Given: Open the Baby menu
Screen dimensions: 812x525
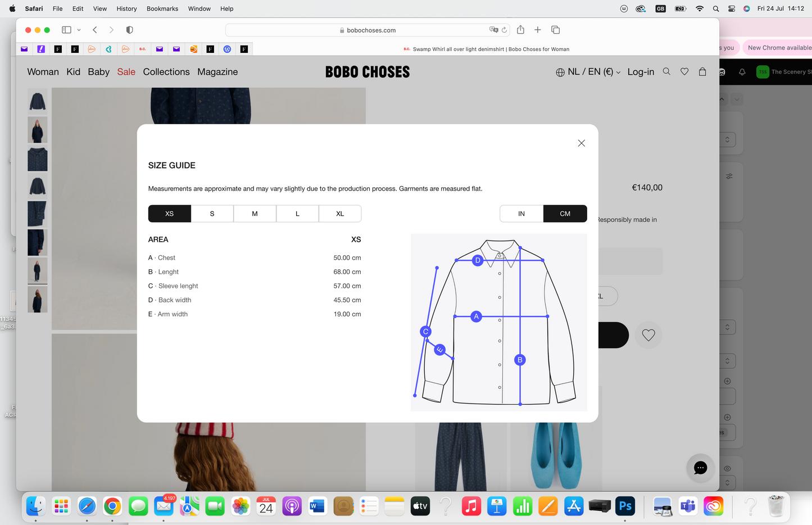Looking at the screenshot, I should pyautogui.click(x=99, y=72).
